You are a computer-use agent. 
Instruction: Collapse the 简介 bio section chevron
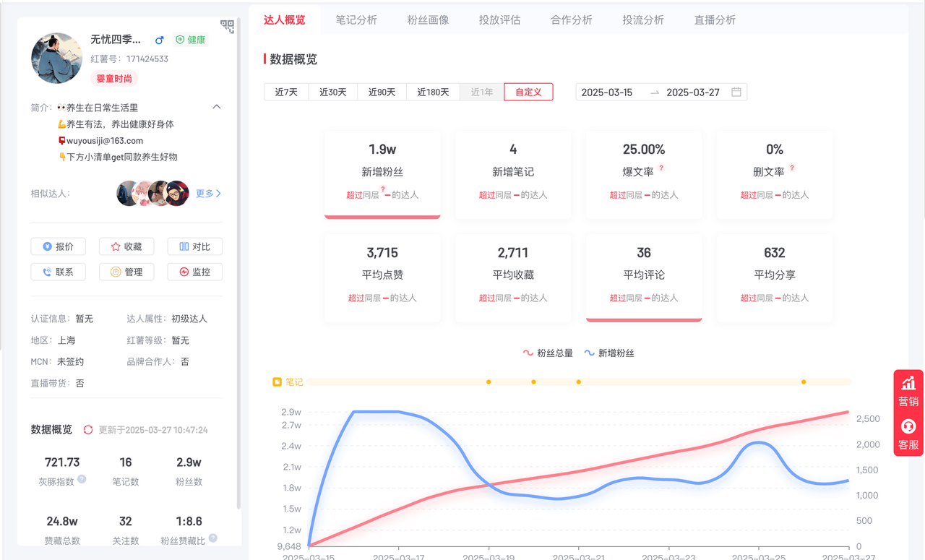click(217, 105)
